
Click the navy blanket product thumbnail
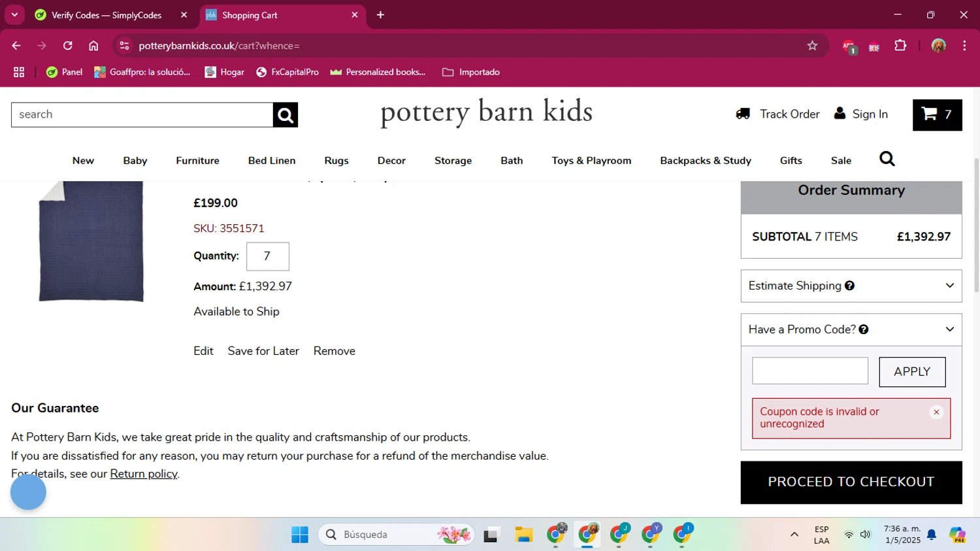point(91,241)
